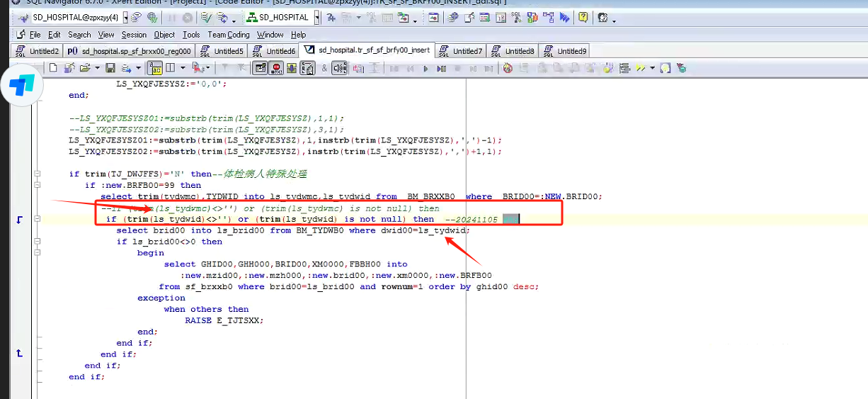This screenshot has width=868, height=399.
Task: Collapse the 'if :new.BRFB00=99' code block
Action: pos(38,185)
